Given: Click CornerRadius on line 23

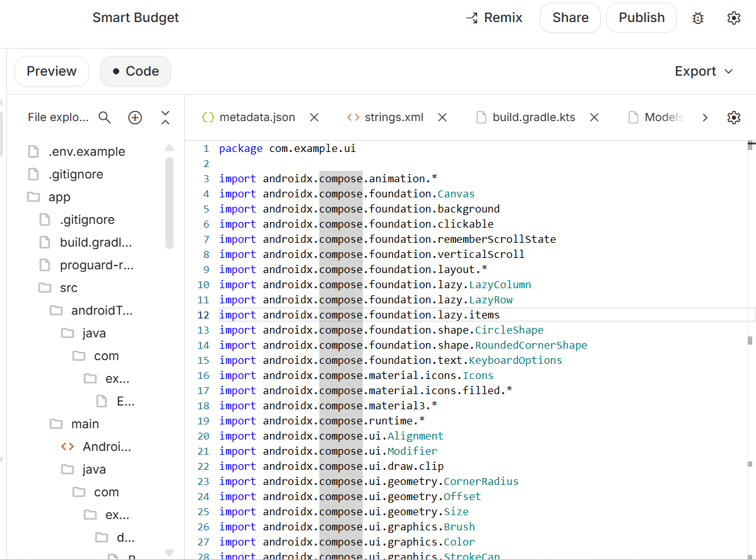Looking at the screenshot, I should coord(481,481).
